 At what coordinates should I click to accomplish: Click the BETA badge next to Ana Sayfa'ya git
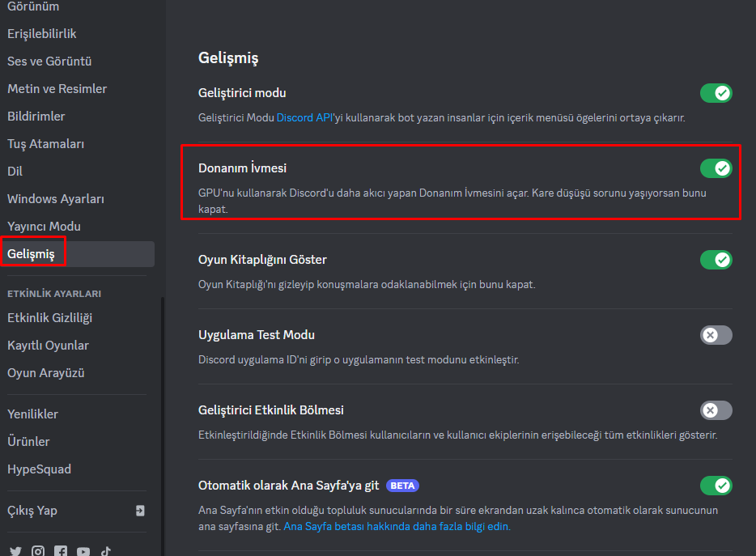tap(402, 486)
